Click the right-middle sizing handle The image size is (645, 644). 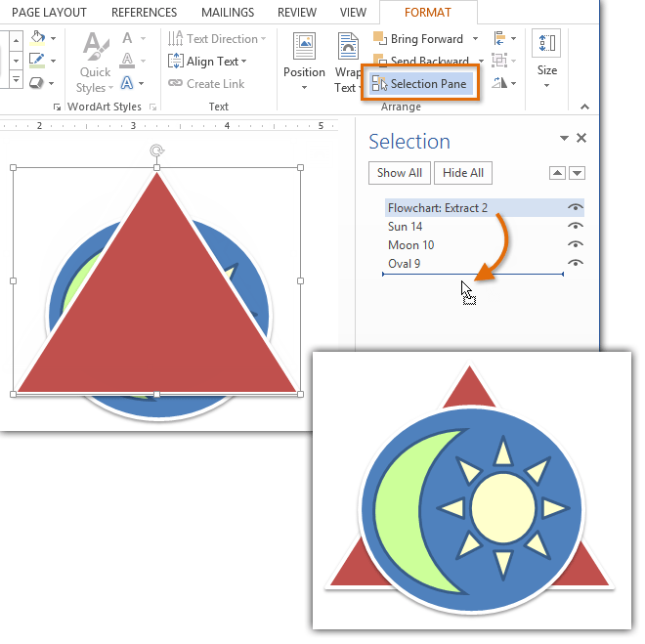click(x=300, y=280)
